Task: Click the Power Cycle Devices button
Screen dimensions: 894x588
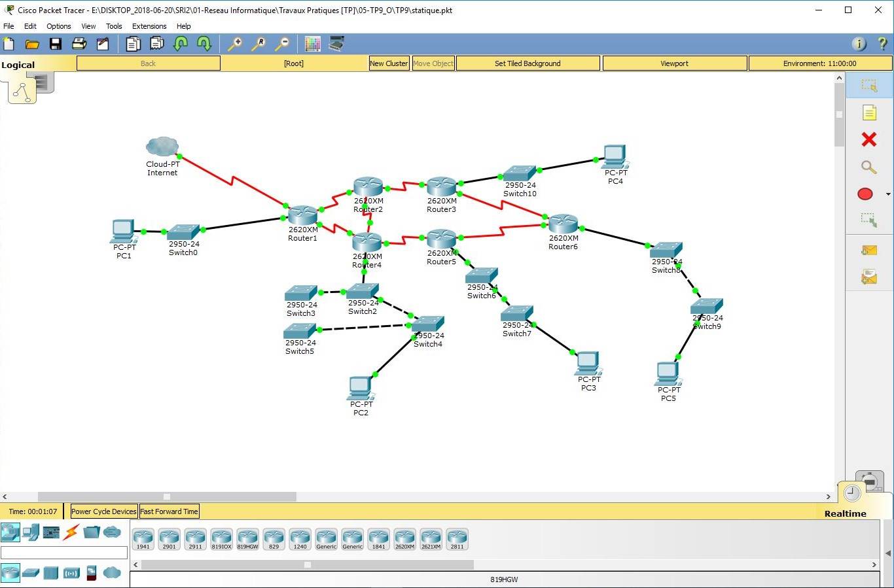Action: [x=103, y=511]
